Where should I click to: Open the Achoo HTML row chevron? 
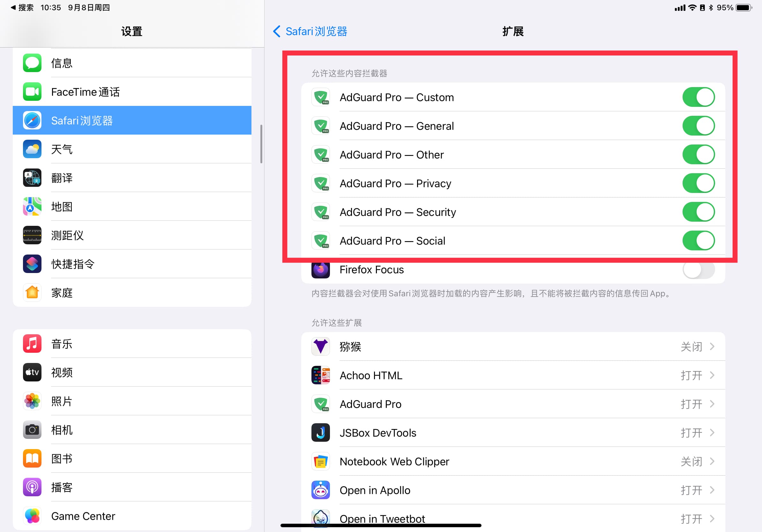712,375
